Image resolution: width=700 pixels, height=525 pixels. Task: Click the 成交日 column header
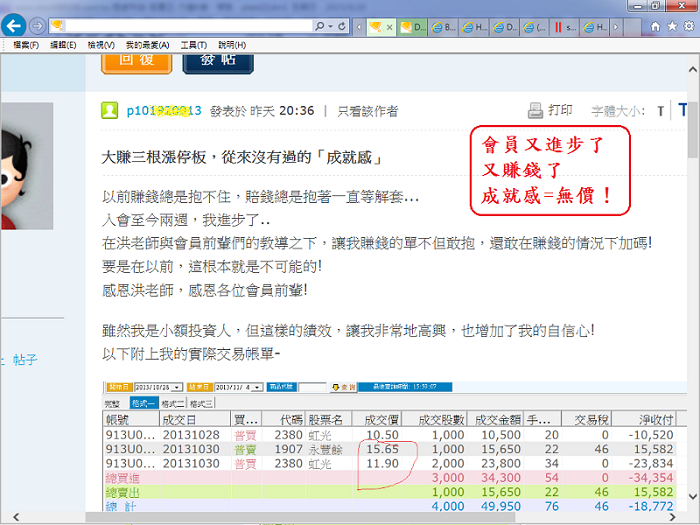click(195, 420)
